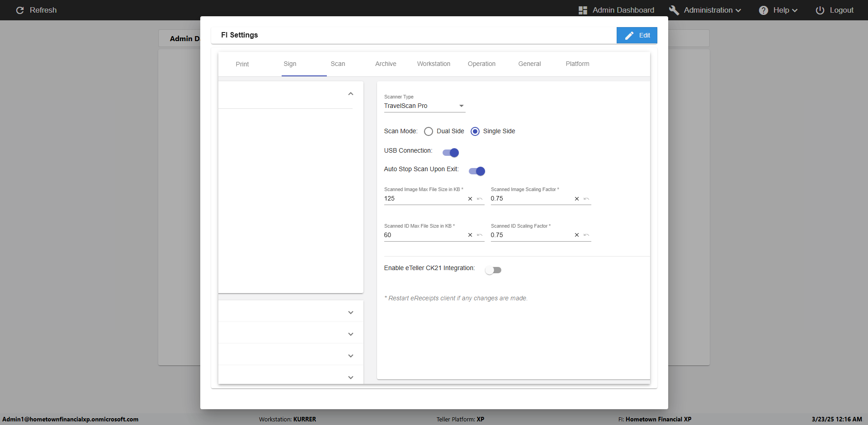
Task: Disable the USB Connection toggle
Action: [451, 153]
